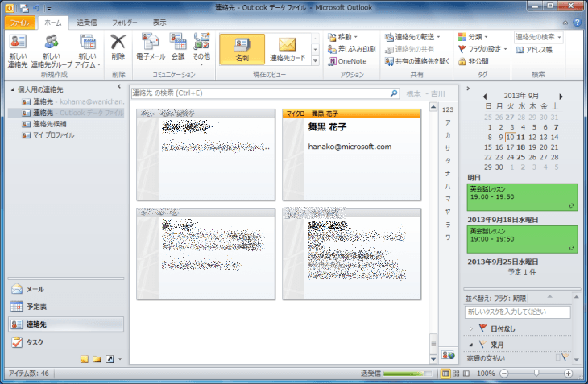Open 英会話レッスン appointment under 明日
This screenshot has width=588, height=384.
522,197
